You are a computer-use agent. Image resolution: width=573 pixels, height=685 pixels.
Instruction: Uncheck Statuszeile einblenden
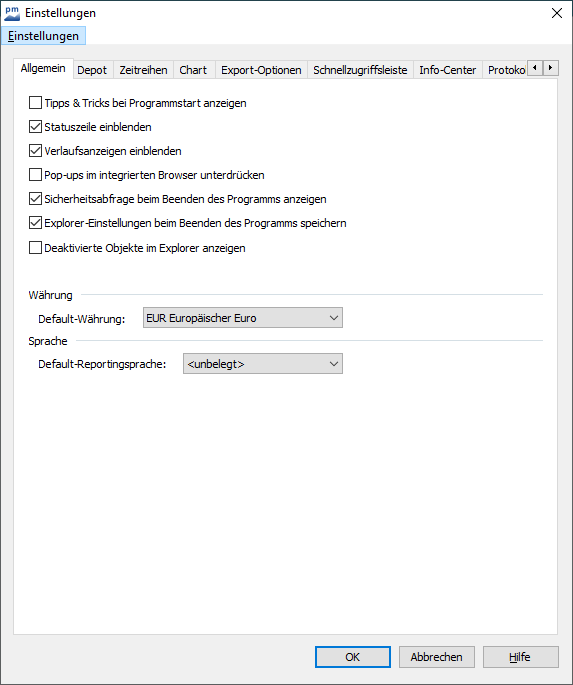pyautogui.click(x=35, y=127)
